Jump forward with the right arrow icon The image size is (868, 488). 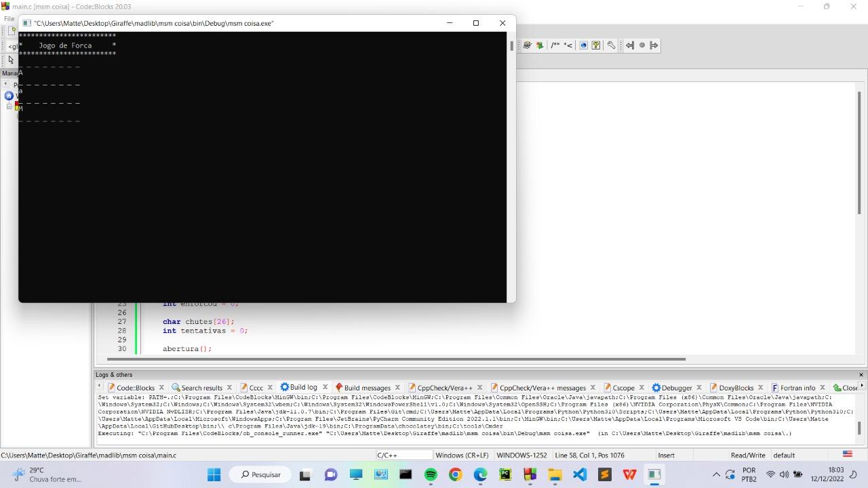click(654, 45)
